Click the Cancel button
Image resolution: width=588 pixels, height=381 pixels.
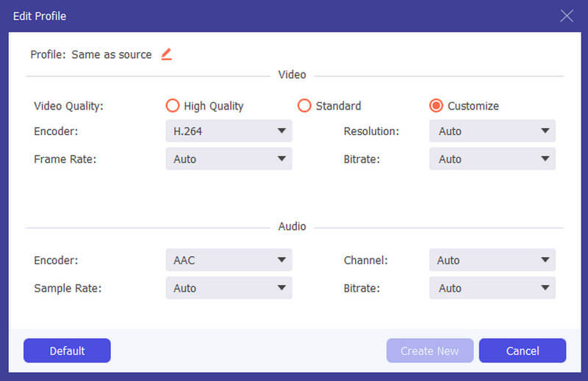pos(523,351)
